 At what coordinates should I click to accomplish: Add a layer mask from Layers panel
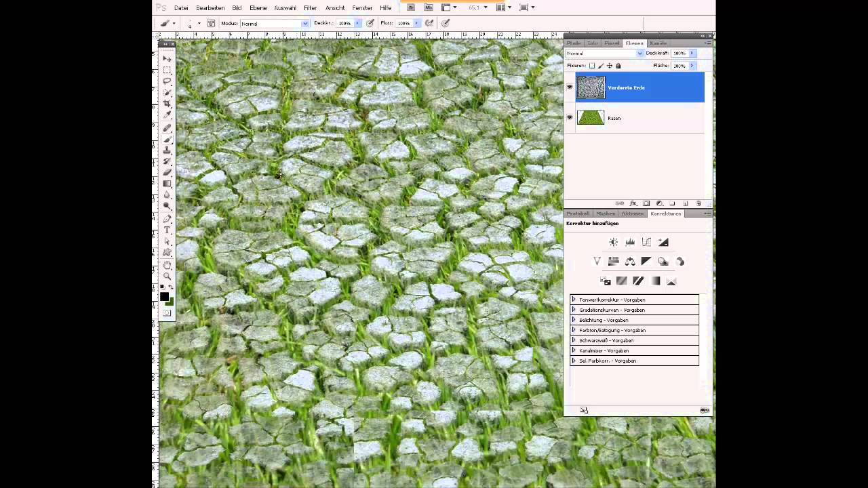pyautogui.click(x=646, y=203)
